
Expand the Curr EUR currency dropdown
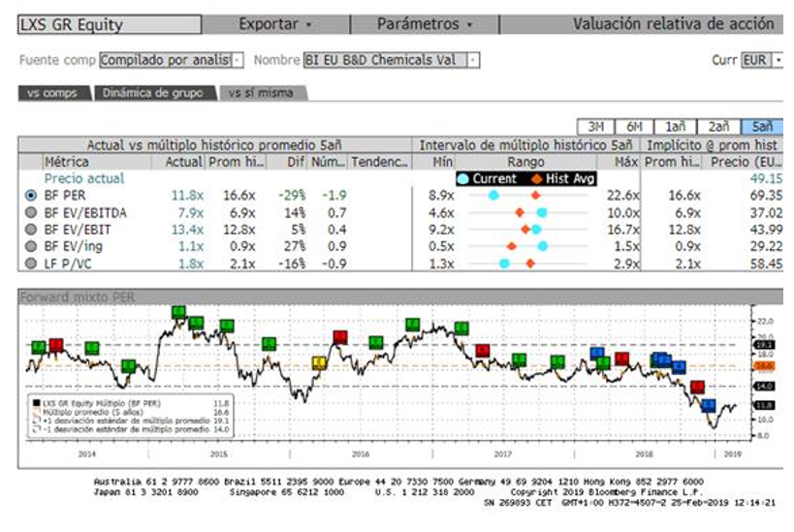tap(778, 60)
